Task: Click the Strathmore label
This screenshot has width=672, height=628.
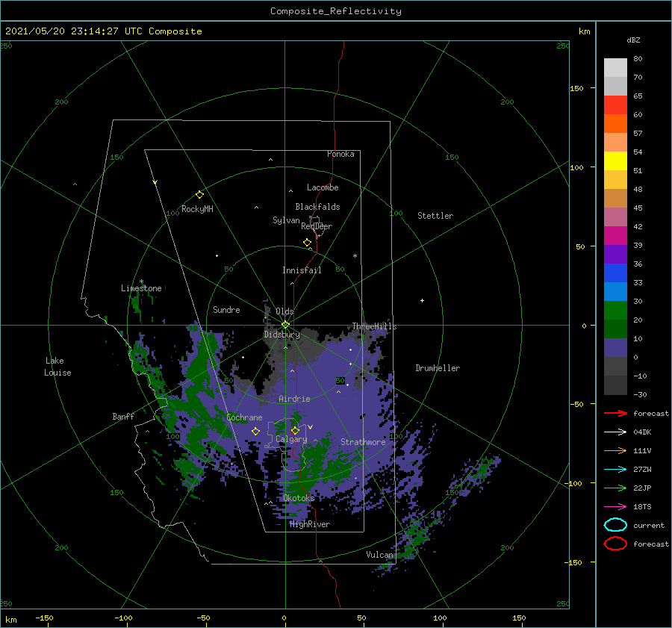Action: [x=363, y=442]
